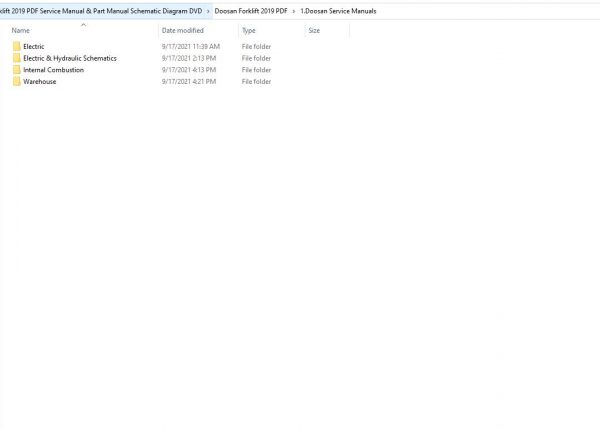
Task: Open the Electric folder icon
Action: point(16,46)
